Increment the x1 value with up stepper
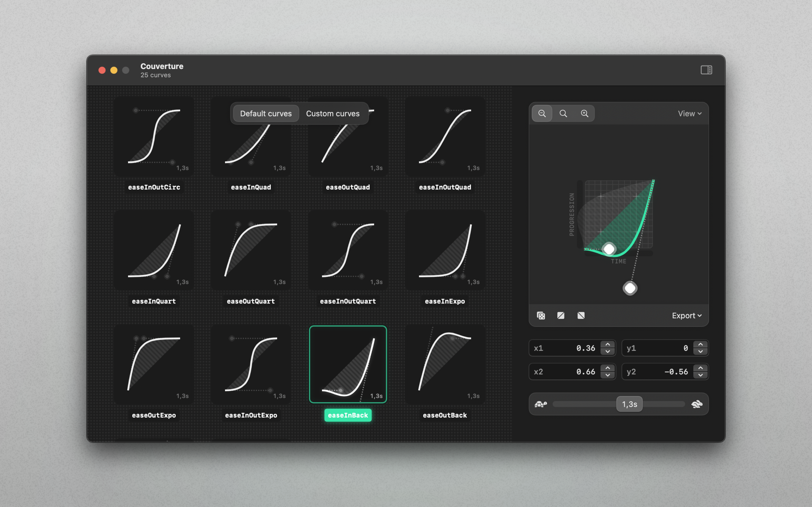 coord(608,344)
